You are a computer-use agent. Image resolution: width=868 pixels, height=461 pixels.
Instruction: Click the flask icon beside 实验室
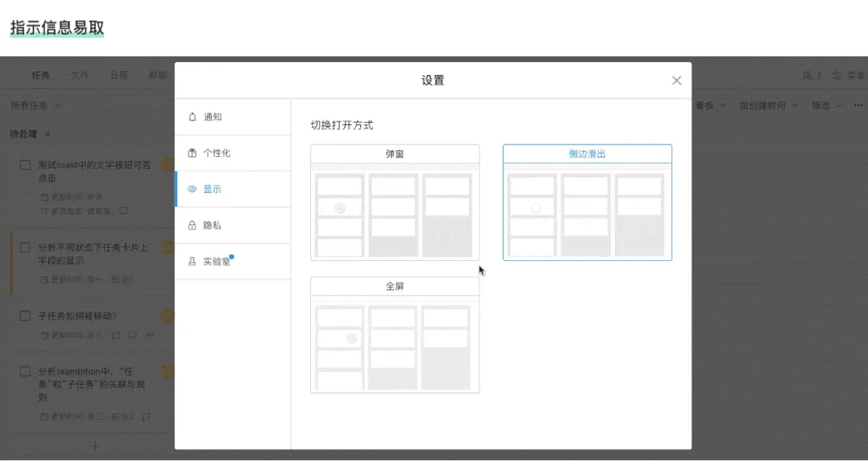pyautogui.click(x=192, y=262)
